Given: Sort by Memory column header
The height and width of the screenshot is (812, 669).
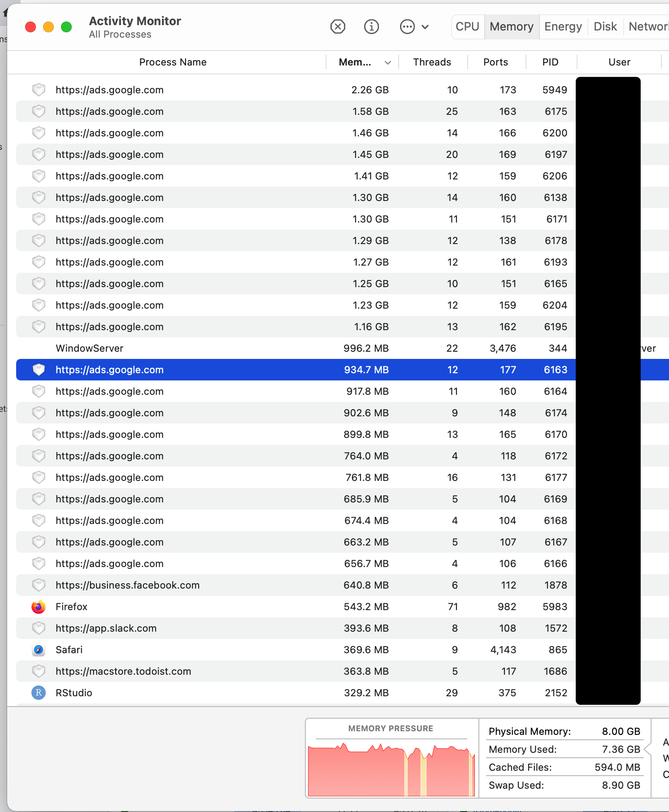Looking at the screenshot, I should click(x=355, y=62).
